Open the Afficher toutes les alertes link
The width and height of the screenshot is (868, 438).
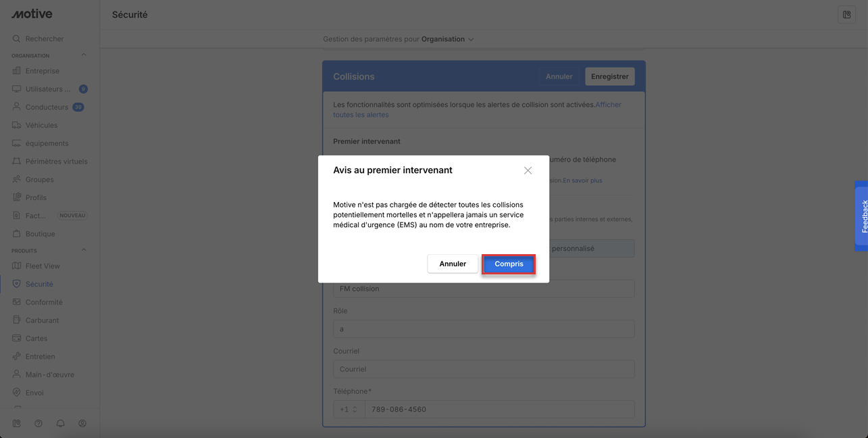(x=477, y=109)
